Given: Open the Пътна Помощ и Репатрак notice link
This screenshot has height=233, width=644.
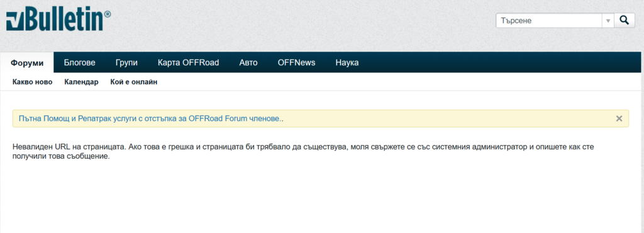Looking at the screenshot, I should [150, 119].
